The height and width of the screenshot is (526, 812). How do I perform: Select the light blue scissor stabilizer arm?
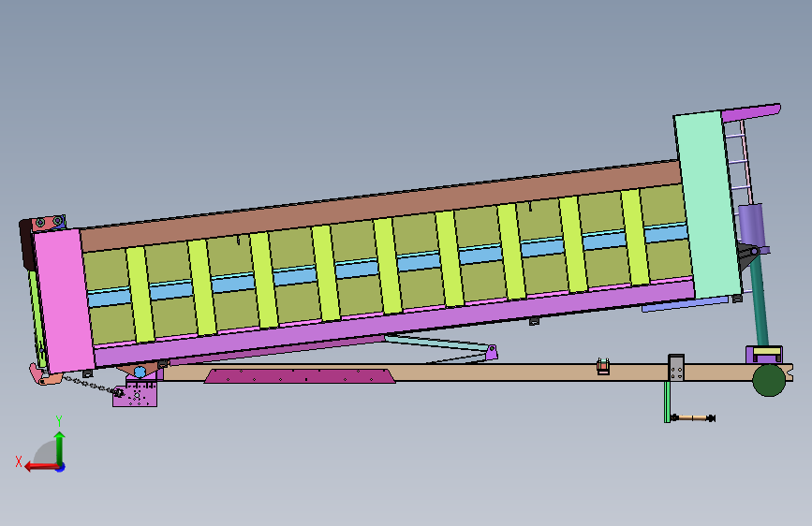[x=437, y=342]
